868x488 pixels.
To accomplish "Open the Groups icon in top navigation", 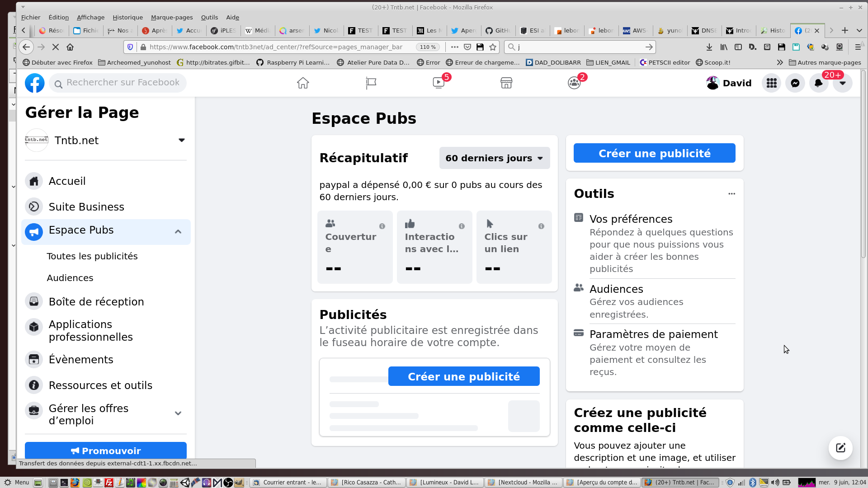I will [x=574, y=83].
